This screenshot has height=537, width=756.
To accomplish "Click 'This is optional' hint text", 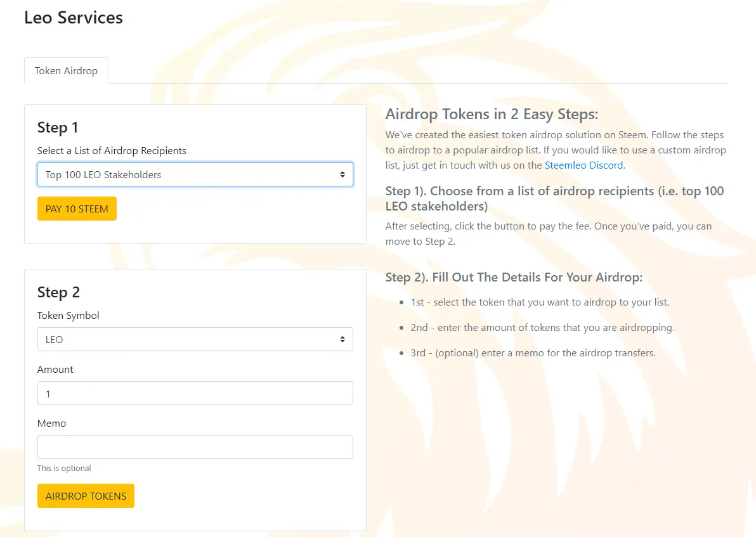I will pyautogui.click(x=64, y=468).
